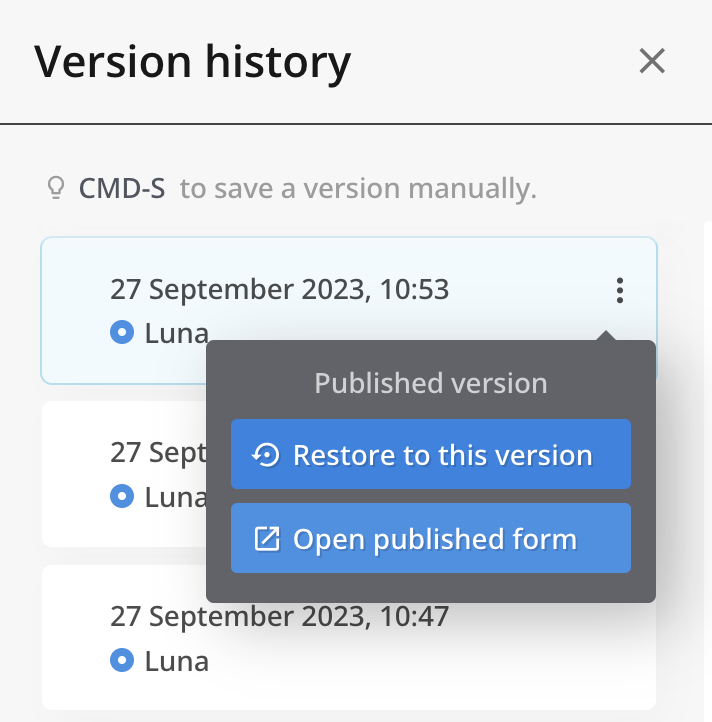
Task: Click the Published version header in the popup
Action: (430, 383)
